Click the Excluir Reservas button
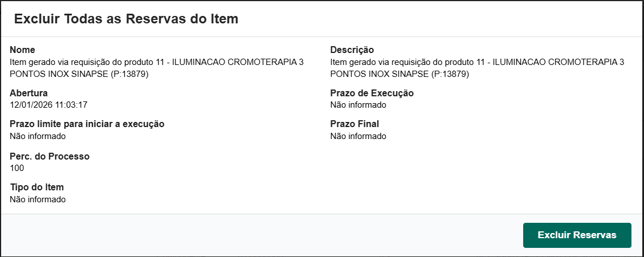Image resolution: width=644 pixels, height=257 pixels. 577,235
